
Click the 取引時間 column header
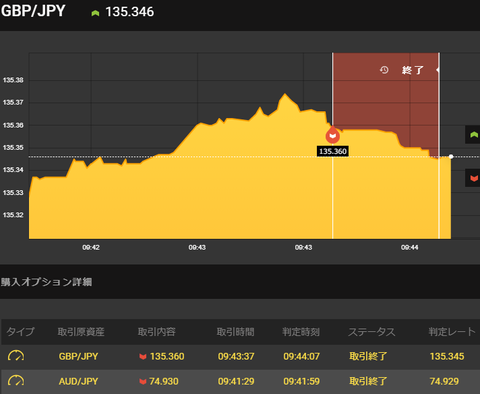[235, 332]
